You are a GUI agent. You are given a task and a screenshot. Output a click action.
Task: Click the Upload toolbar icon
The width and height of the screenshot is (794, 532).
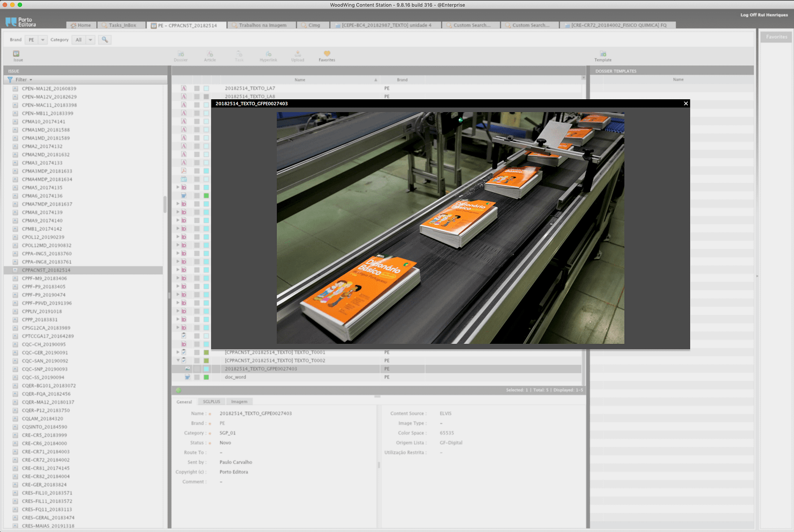(x=298, y=54)
